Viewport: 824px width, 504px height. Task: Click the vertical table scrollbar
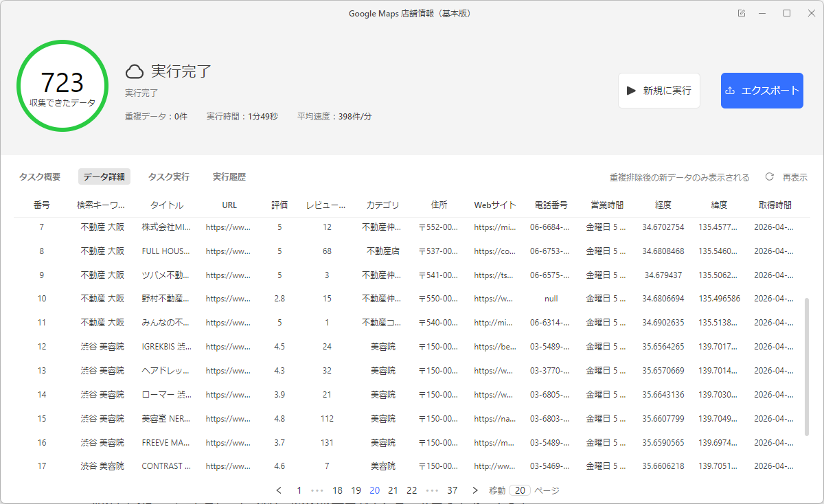[x=806, y=366]
